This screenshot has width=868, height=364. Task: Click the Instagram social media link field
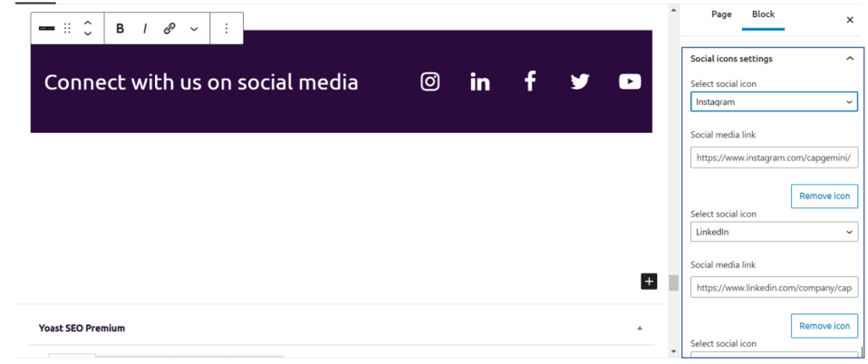click(774, 158)
